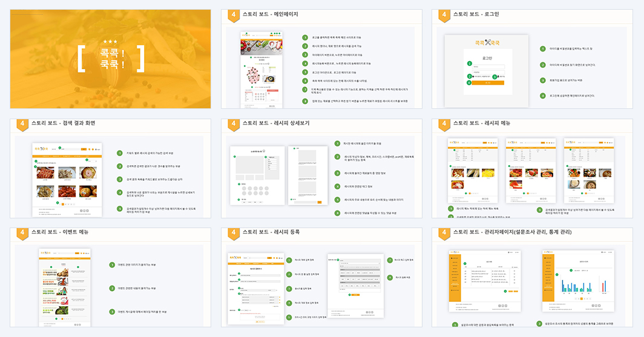The width and height of the screenshot is (644, 337).
Task: Click the orange search button in search results mockup
Action: pos(84,149)
